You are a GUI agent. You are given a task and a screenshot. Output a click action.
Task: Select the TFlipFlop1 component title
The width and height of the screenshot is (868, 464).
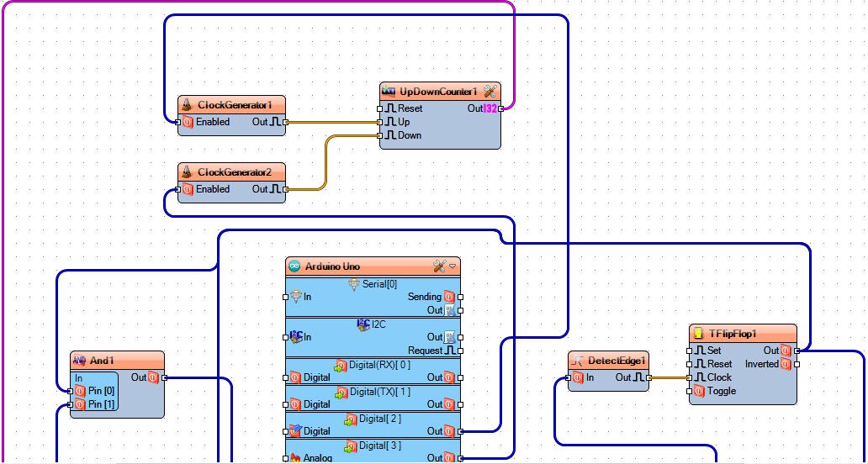point(733,334)
